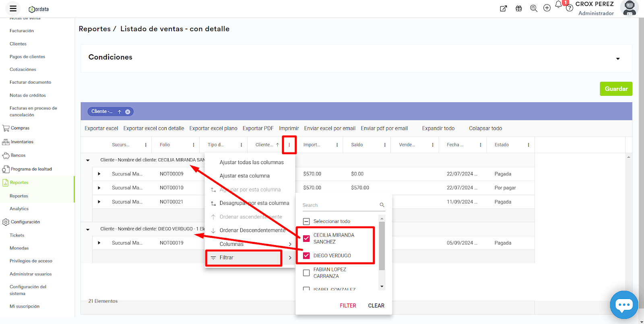Click the plus circle icon in header
Screen dimensions: 644x324
point(547,8)
